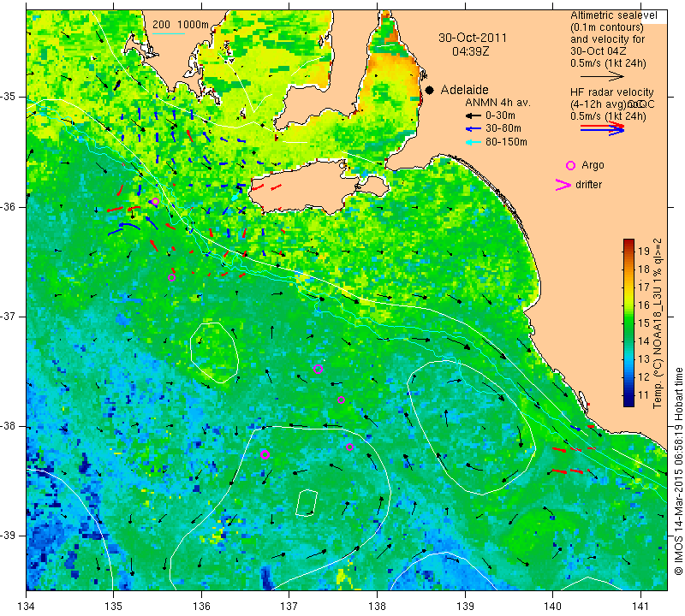Screen dimensions: 685x616
Task: Click dark blue bottom of temperature colorbar
Action: pos(628,404)
